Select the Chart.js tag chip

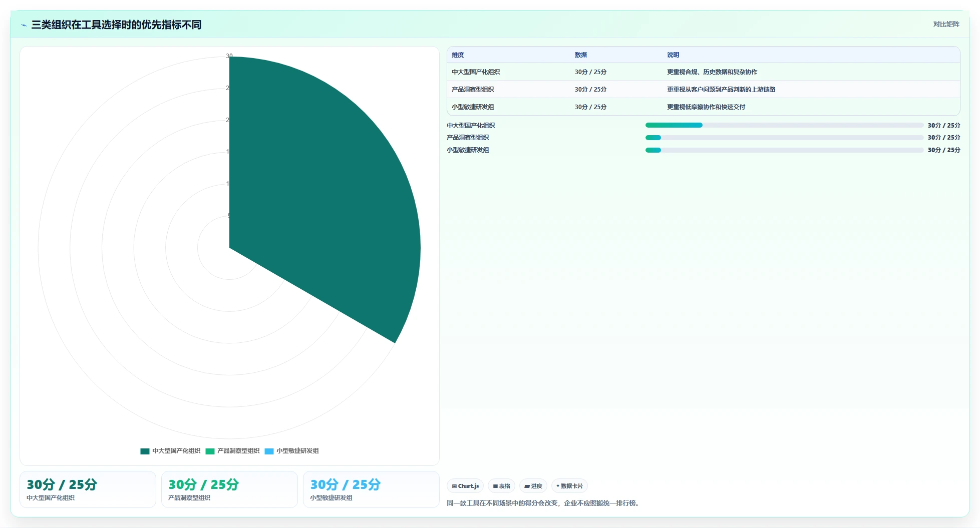(x=465, y=486)
